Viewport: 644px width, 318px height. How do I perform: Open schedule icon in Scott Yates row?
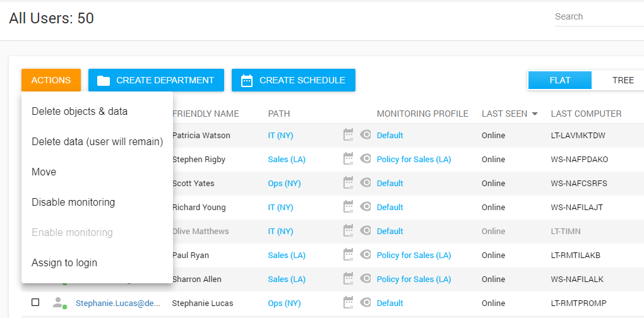click(x=349, y=183)
